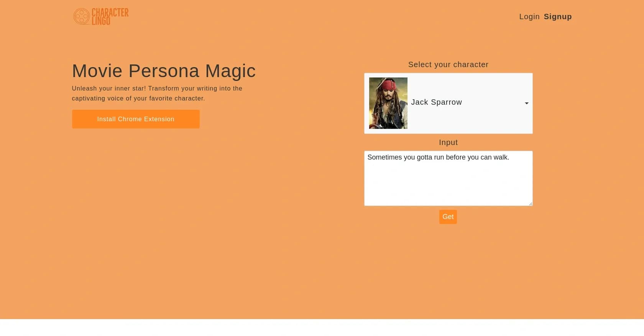Click the Install Chrome Extension button
This screenshot has height=336, width=644.
click(x=136, y=119)
